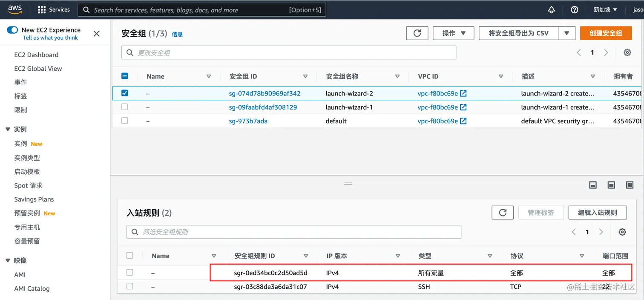Open external link icon for default group VPC
Screen dimensions: 644x300
coord(463,121)
